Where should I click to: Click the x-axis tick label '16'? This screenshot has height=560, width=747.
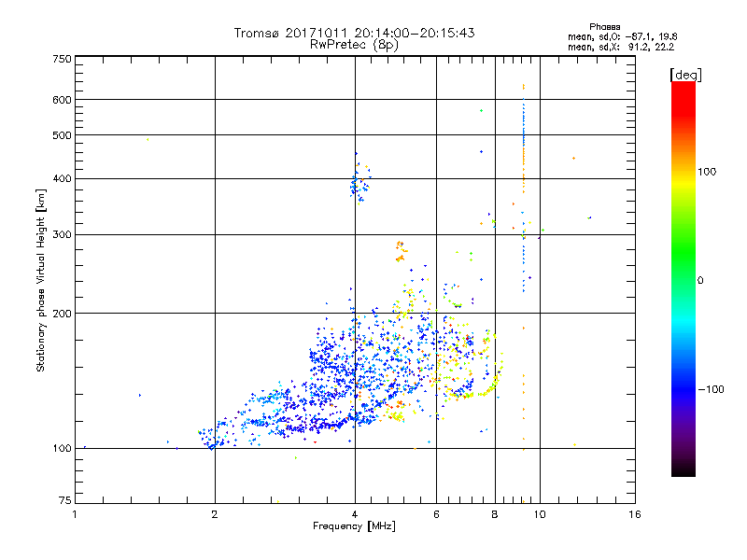(x=635, y=514)
